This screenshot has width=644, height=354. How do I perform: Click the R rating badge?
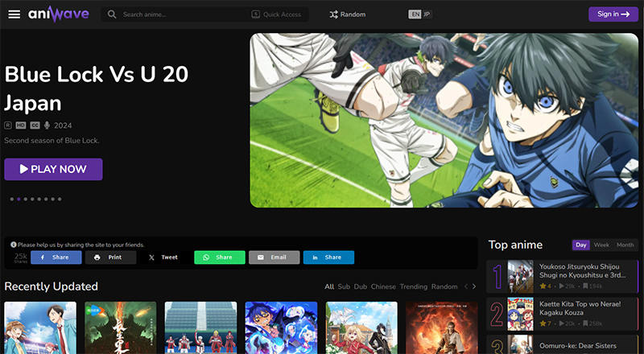click(8, 126)
